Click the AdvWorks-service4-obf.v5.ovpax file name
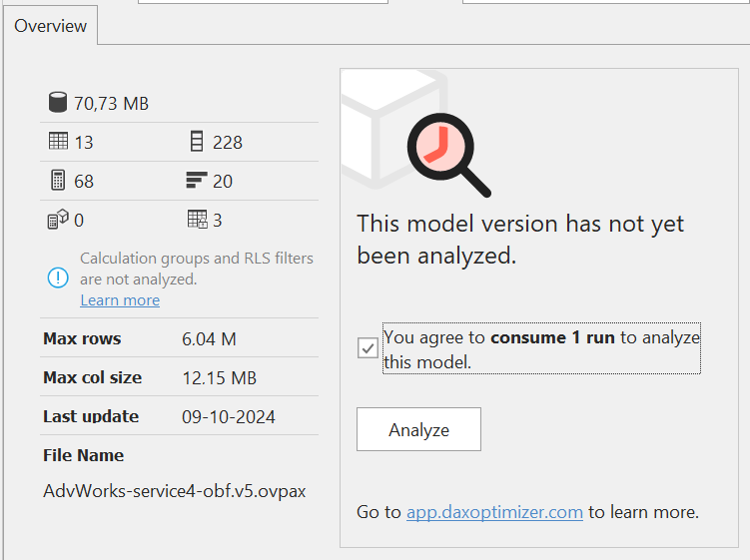 click(x=175, y=491)
